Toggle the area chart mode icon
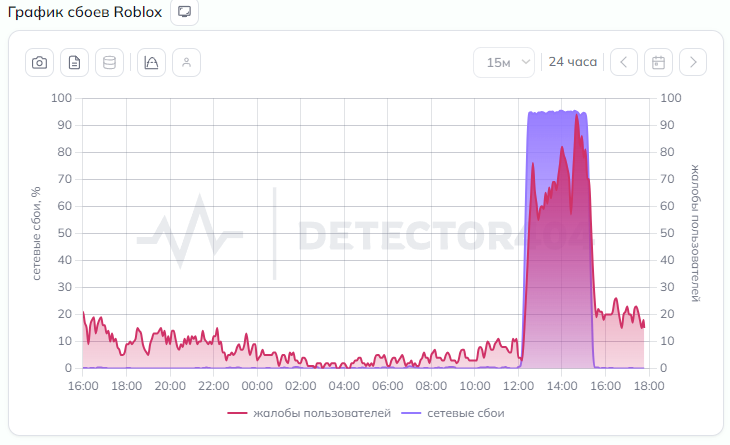 pos(151,62)
